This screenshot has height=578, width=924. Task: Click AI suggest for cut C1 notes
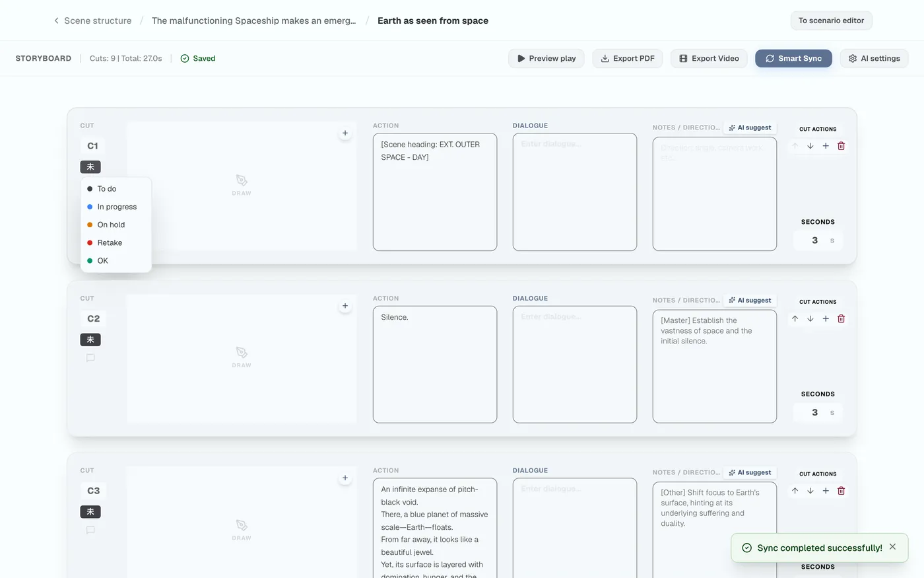coord(750,127)
